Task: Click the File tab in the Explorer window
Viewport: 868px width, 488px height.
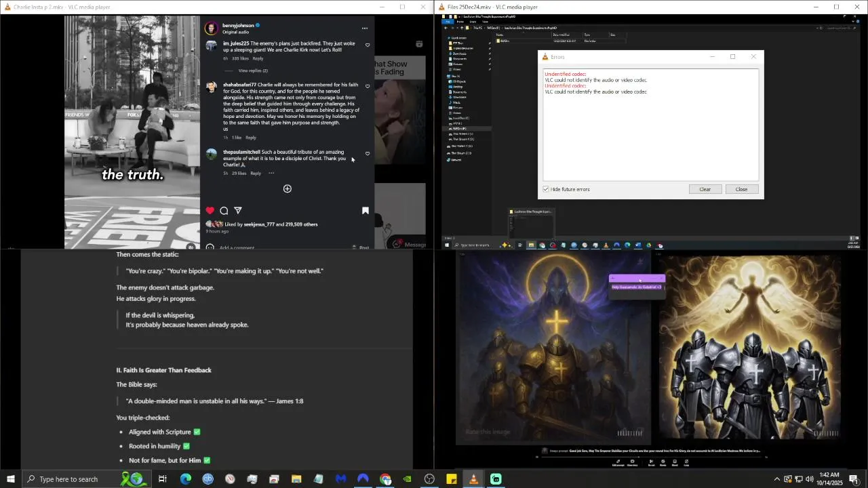Action: [448, 22]
